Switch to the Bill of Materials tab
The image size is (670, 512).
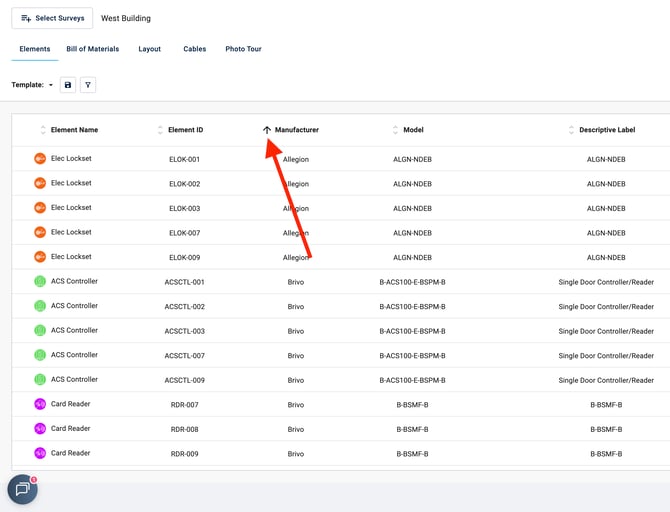[x=92, y=49]
